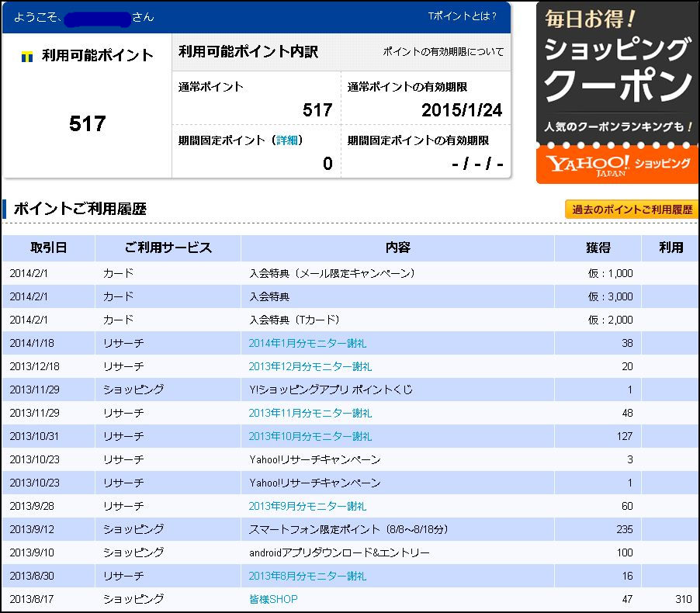Screen dimensions: 700x613
Task: Click the ご利用サービス column header
Action: 168,248
